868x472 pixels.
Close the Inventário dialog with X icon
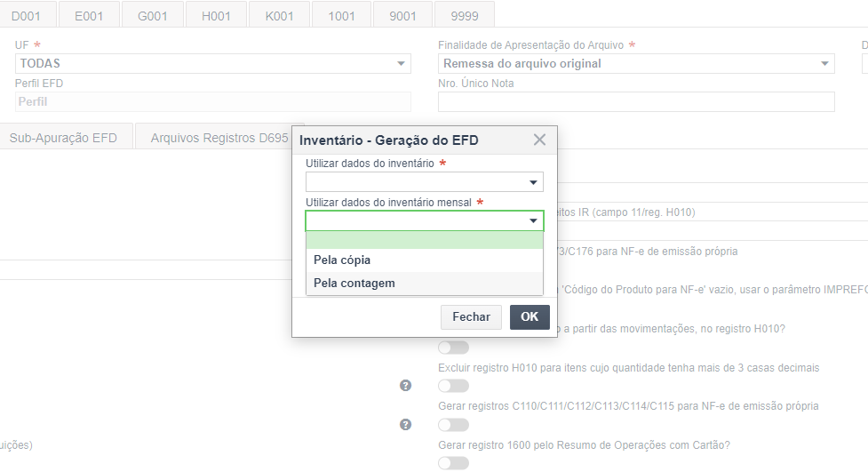point(539,140)
